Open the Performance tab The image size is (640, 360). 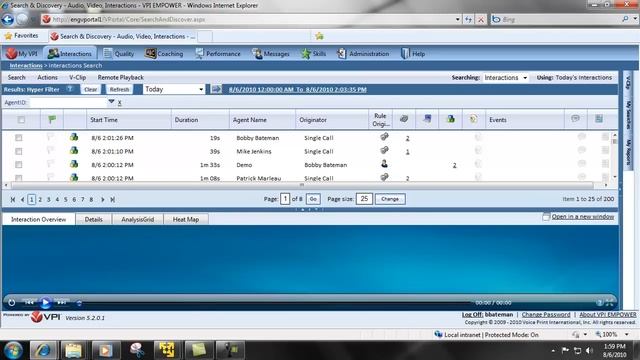coord(218,53)
